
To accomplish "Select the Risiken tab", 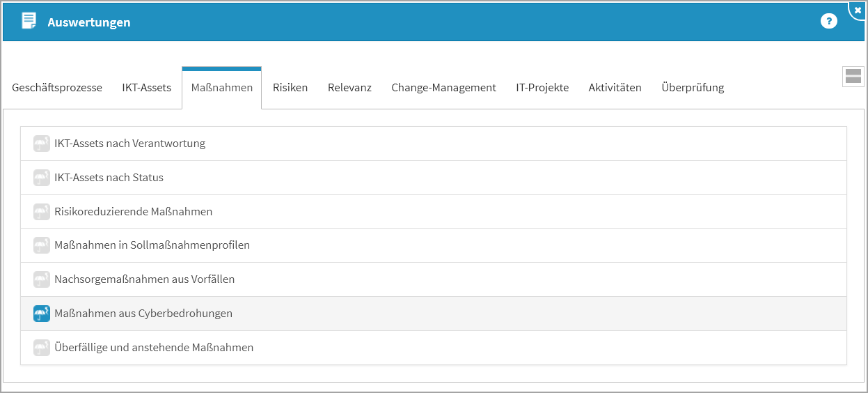I will [x=290, y=88].
